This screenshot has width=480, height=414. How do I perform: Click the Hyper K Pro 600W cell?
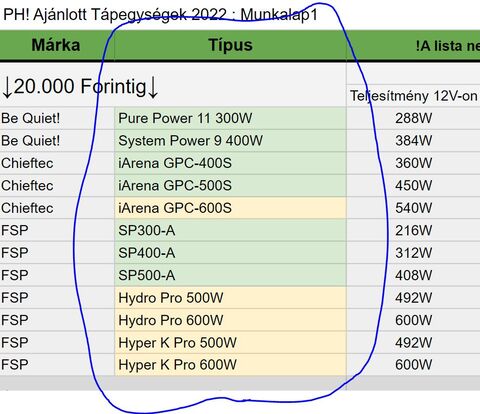coord(230,365)
